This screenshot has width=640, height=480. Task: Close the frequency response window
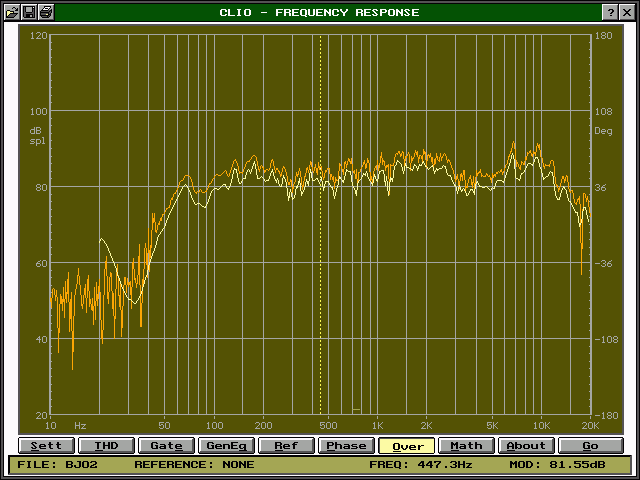coord(627,12)
